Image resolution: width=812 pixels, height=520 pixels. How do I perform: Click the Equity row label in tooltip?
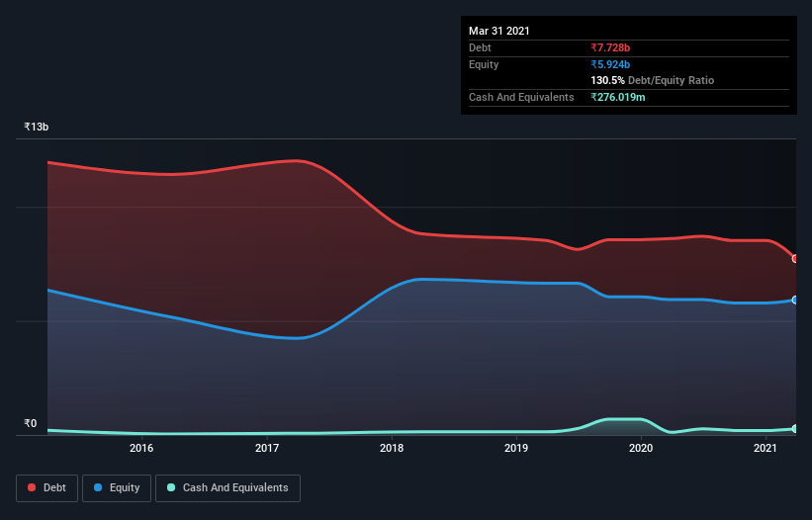(x=484, y=64)
